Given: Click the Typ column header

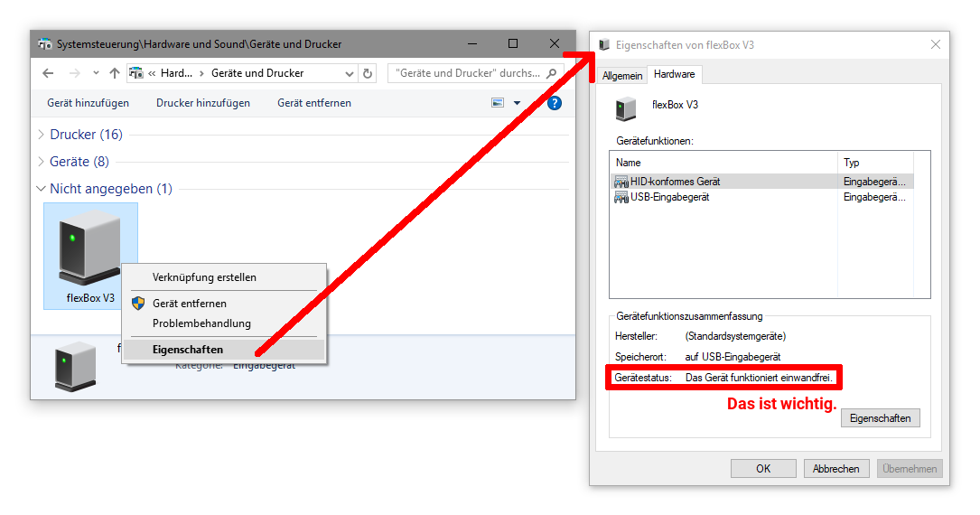Looking at the screenshot, I should [875, 163].
